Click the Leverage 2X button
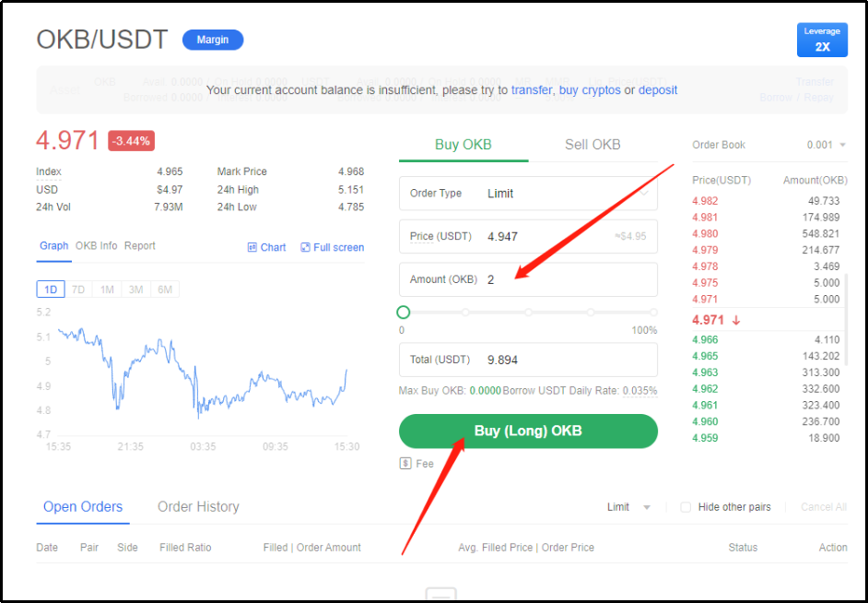 click(x=822, y=40)
